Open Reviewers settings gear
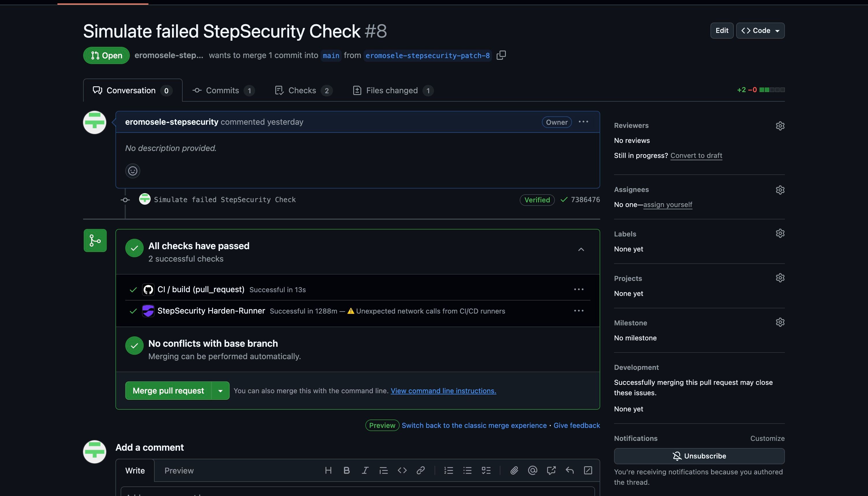 click(x=780, y=126)
